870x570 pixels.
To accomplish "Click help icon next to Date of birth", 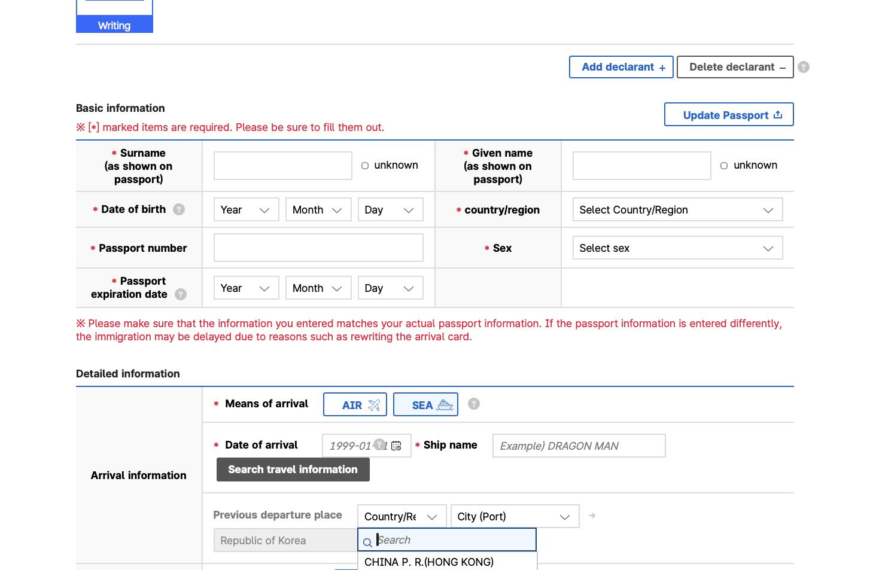I will click(179, 210).
